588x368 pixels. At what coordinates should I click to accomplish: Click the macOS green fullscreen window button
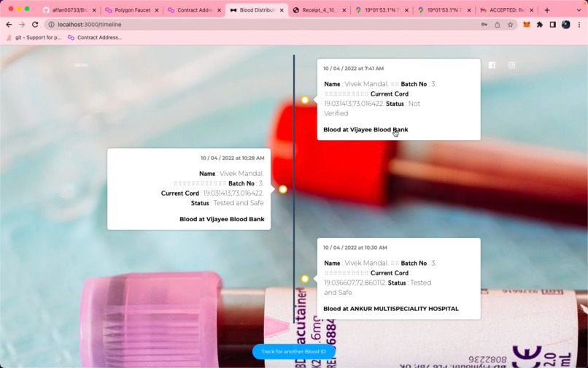click(27, 8)
